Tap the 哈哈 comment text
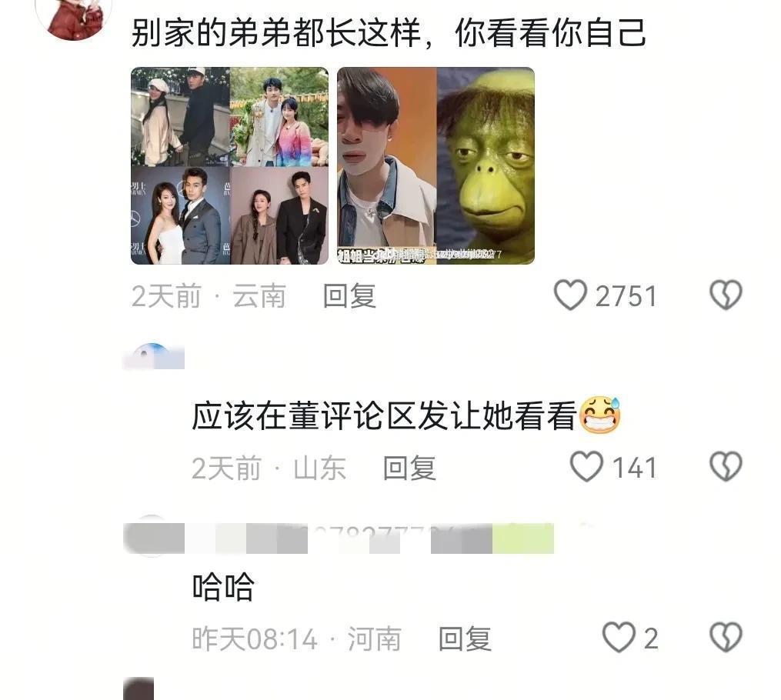This screenshot has width=781, height=700. pyautogui.click(x=223, y=586)
